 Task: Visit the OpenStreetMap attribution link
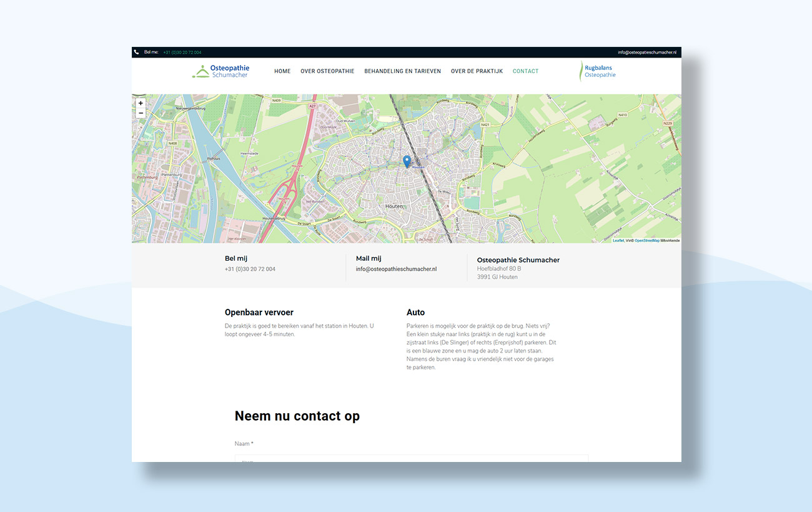click(646, 240)
